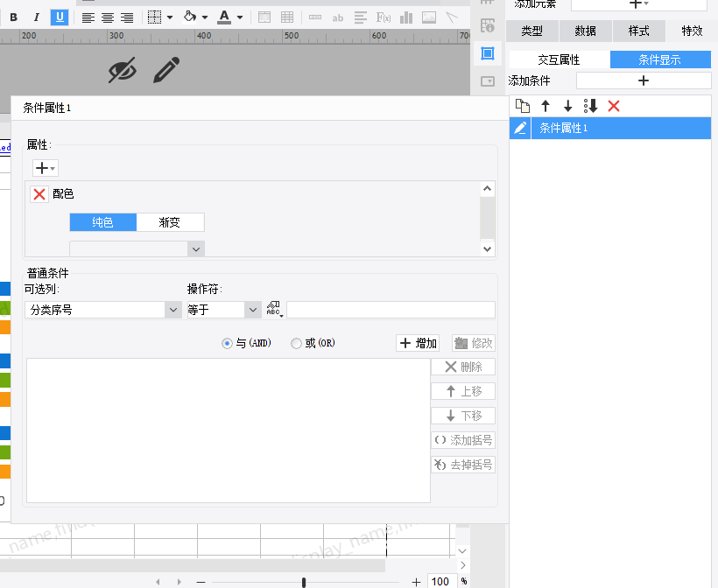The width and height of the screenshot is (718, 588).
Task: Click the zoom percentage 100 field
Action: tap(441, 582)
